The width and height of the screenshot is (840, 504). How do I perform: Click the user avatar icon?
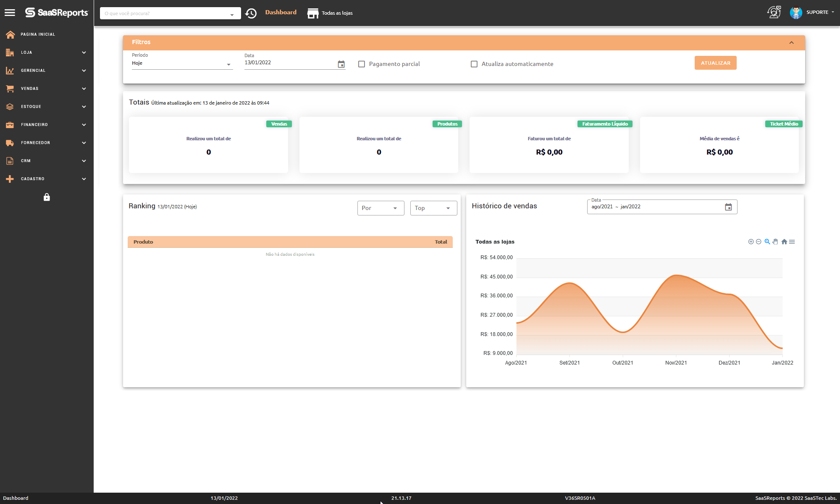[x=796, y=13]
